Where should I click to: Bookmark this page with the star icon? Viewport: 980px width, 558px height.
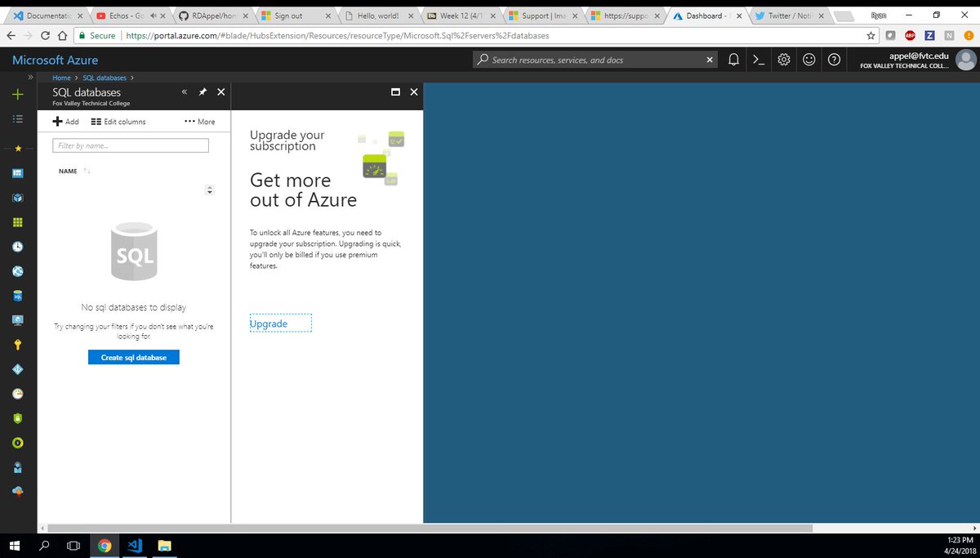click(x=872, y=35)
